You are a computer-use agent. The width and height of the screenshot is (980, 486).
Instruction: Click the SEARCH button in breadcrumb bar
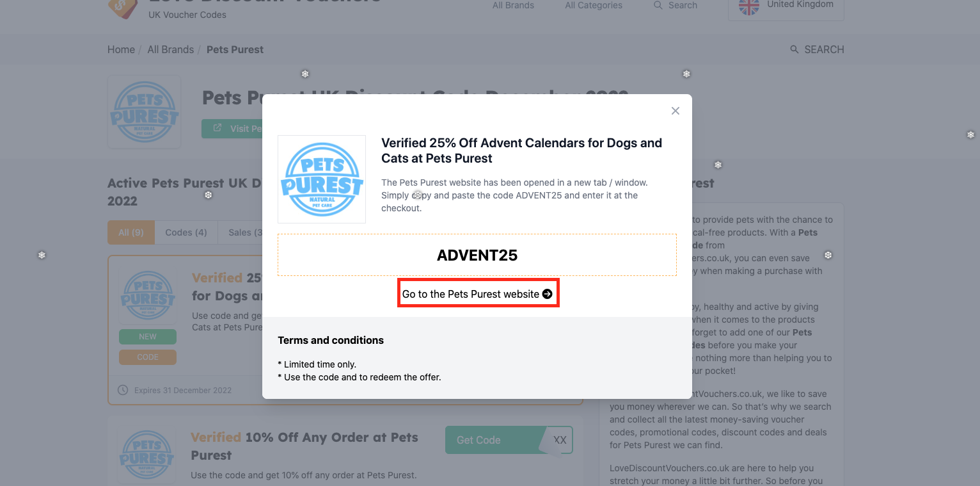click(x=817, y=49)
